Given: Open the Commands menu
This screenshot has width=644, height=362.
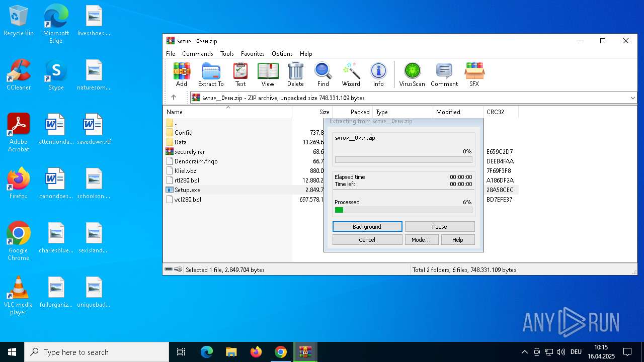Looking at the screenshot, I should tap(198, 54).
